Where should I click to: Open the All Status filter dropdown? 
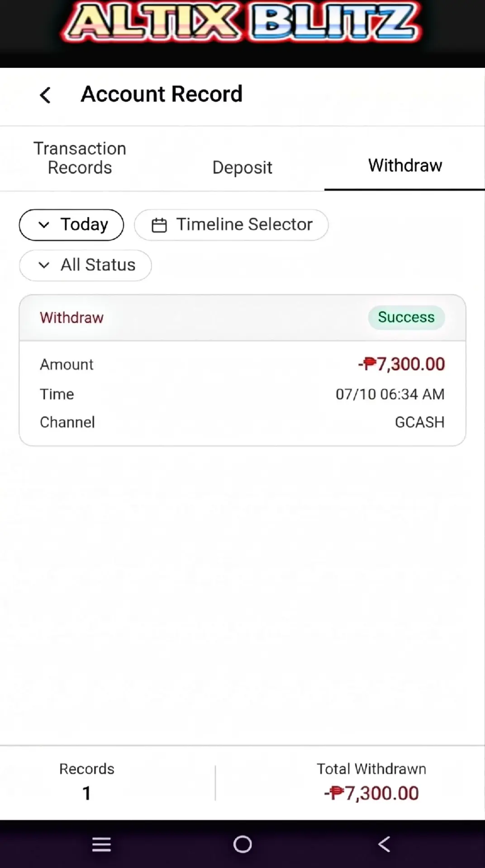tap(85, 265)
